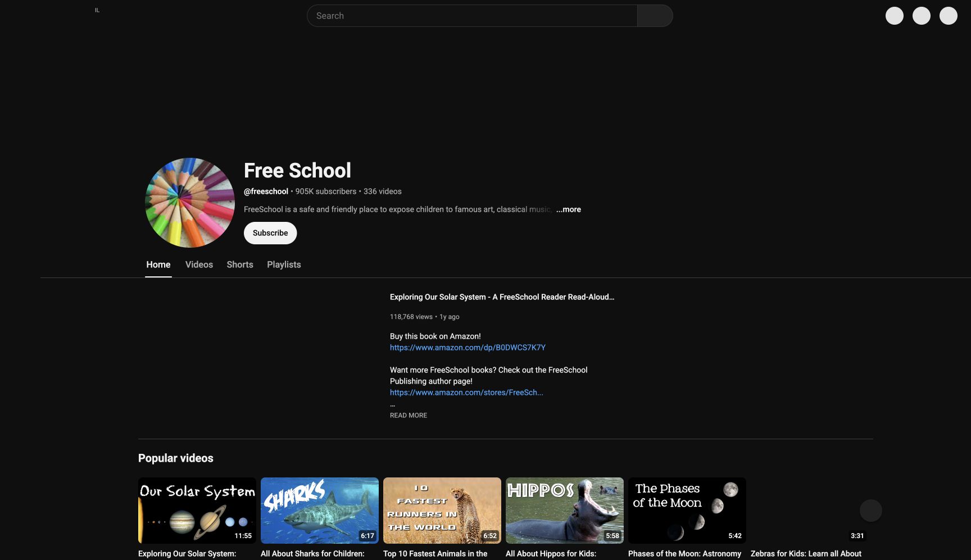971x560 pixels.
Task: Open featured video title Exploring Our Solar System
Action: click(x=502, y=297)
